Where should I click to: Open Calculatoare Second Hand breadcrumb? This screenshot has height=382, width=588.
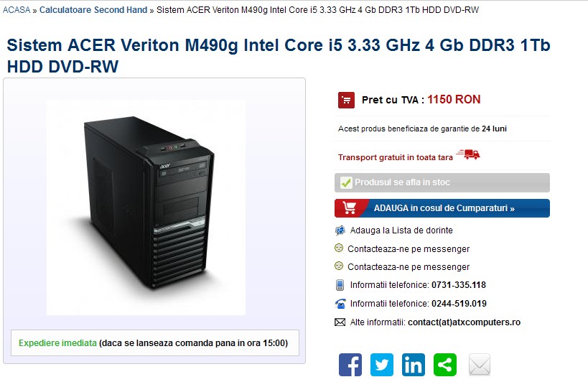pos(93,10)
